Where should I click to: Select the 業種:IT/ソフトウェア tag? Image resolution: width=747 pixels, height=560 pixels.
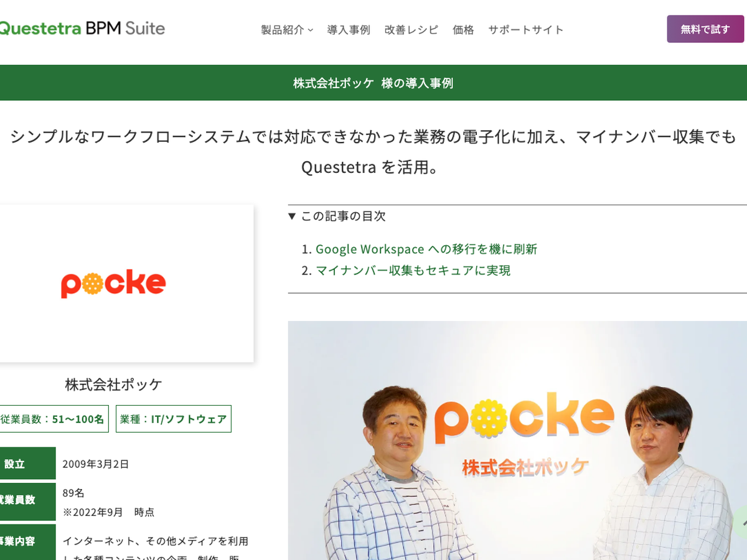click(x=174, y=419)
